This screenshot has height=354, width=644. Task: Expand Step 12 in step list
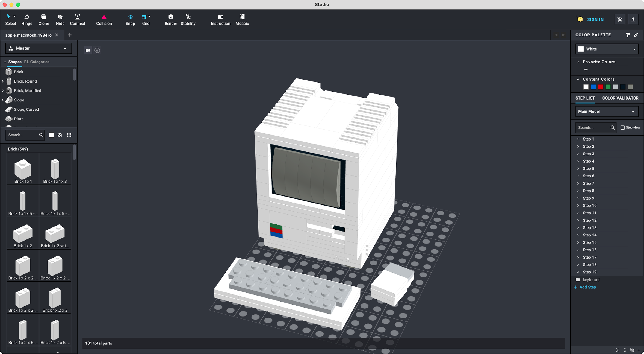[578, 220]
